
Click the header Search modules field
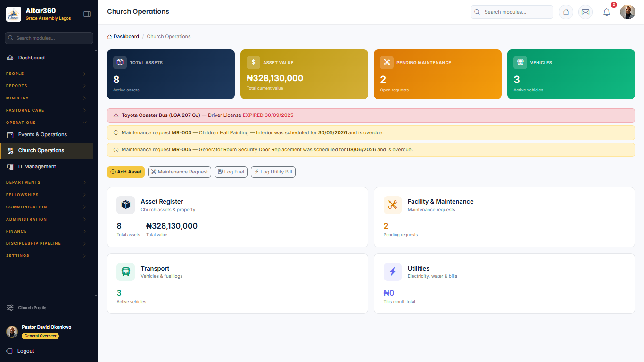512,12
